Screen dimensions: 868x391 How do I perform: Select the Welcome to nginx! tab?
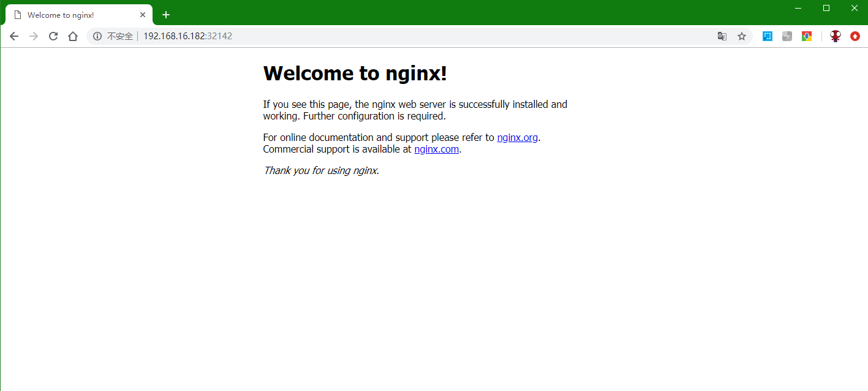tap(79, 15)
